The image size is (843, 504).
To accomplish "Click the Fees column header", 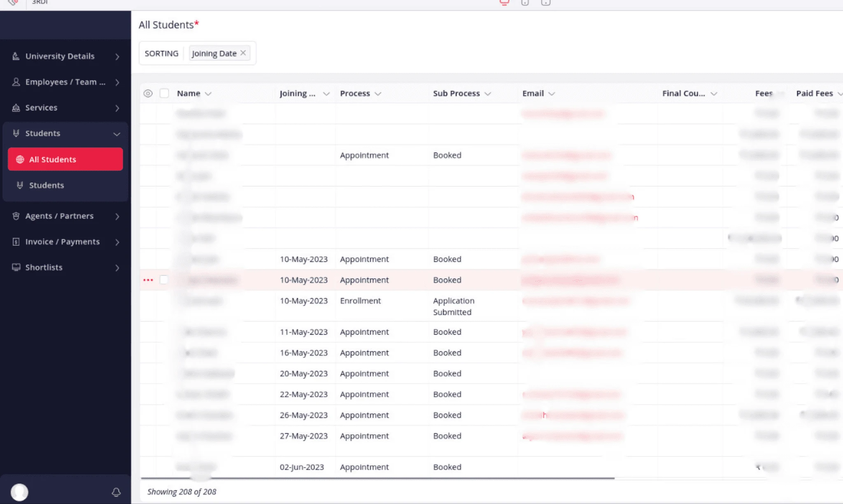I will [x=764, y=93].
